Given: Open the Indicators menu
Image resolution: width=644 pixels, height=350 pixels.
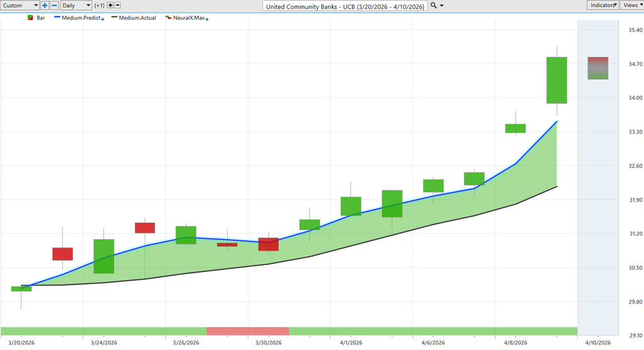Looking at the screenshot, I should pyautogui.click(x=602, y=5).
